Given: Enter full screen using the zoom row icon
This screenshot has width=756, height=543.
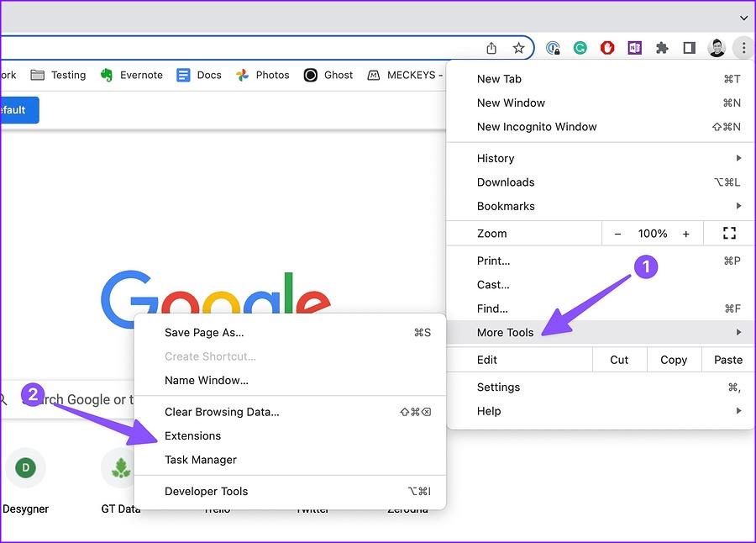Looking at the screenshot, I should 728,233.
